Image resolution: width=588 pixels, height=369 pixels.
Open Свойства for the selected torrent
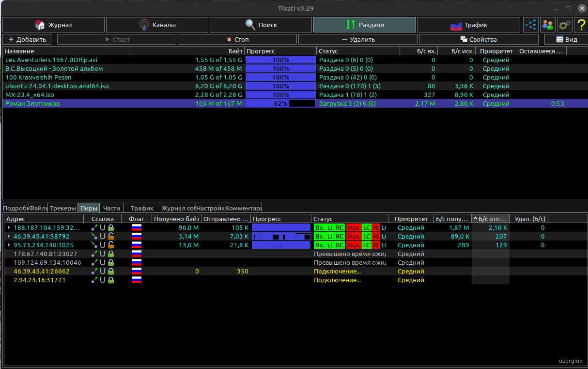pyautogui.click(x=479, y=40)
